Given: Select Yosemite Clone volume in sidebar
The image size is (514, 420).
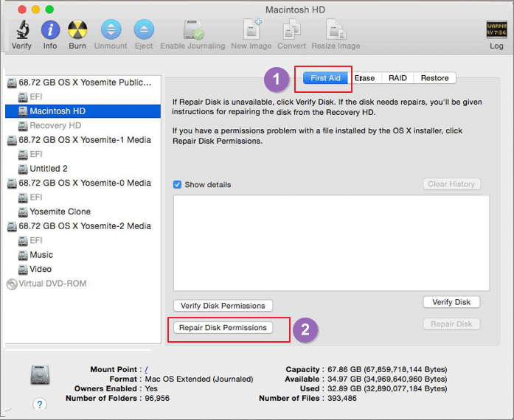Looking at the screenshot, I should click(60, 211).
